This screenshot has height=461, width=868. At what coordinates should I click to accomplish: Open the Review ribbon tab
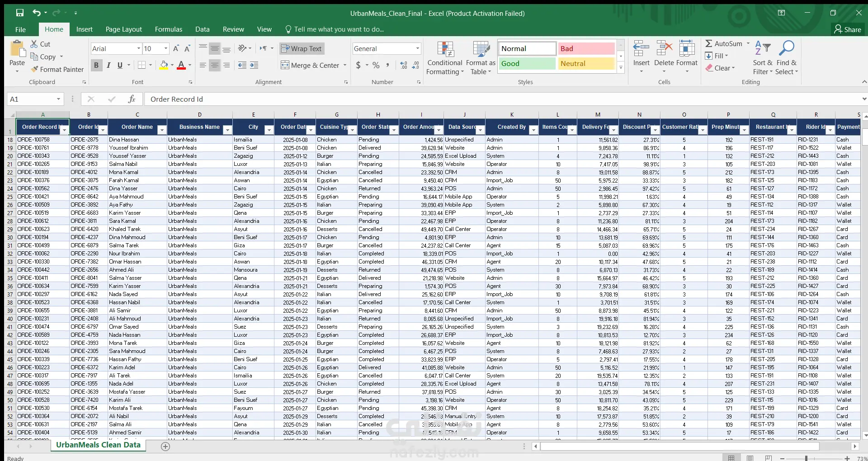[233, 29]
